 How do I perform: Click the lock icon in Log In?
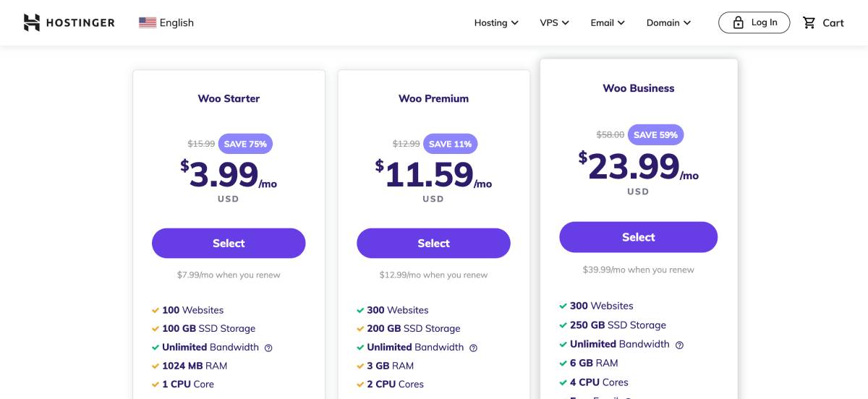(x=738, y=22)
